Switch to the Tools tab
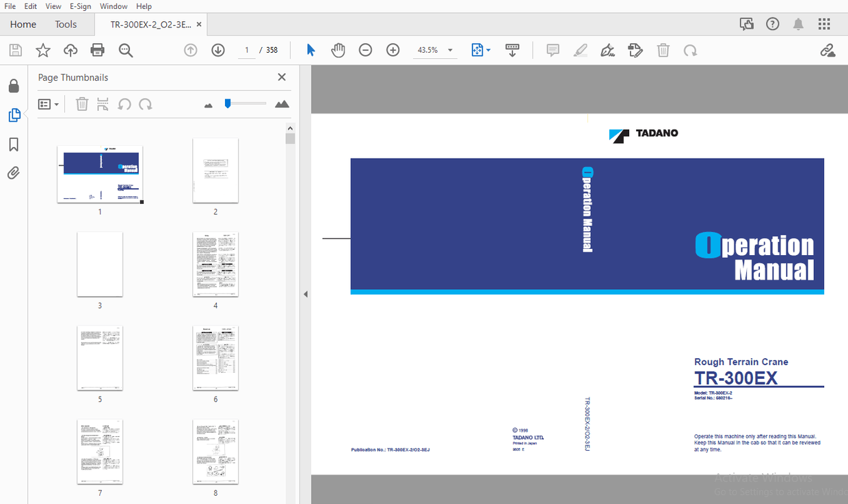 [x=66, y=24]
